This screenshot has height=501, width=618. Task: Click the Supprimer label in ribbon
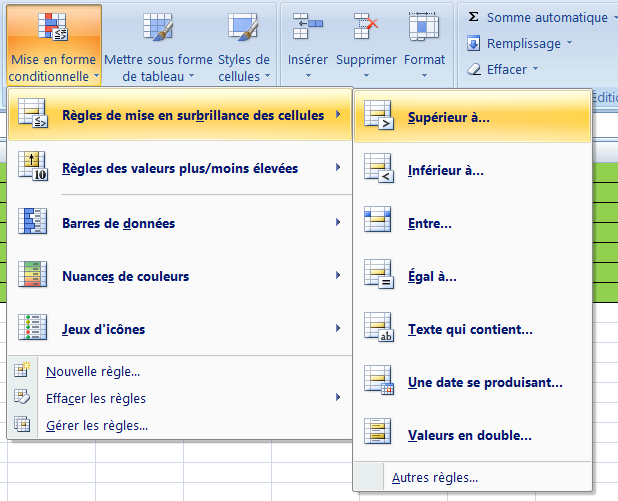(x=366, y=60)
